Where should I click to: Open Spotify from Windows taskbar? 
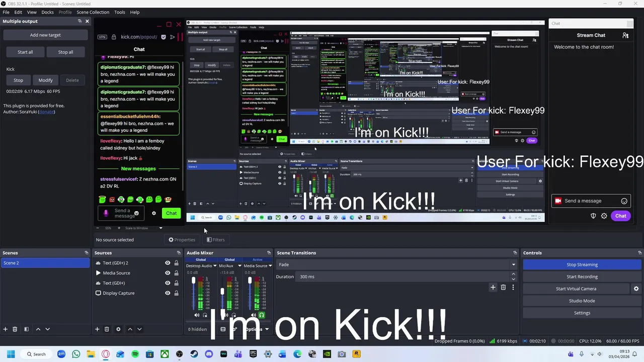coord(135,354)
